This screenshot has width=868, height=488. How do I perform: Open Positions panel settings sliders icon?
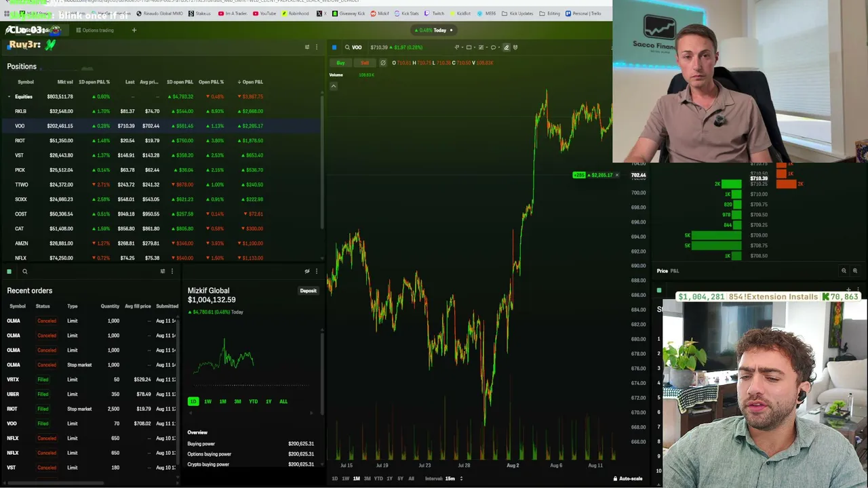click(307, 47)
